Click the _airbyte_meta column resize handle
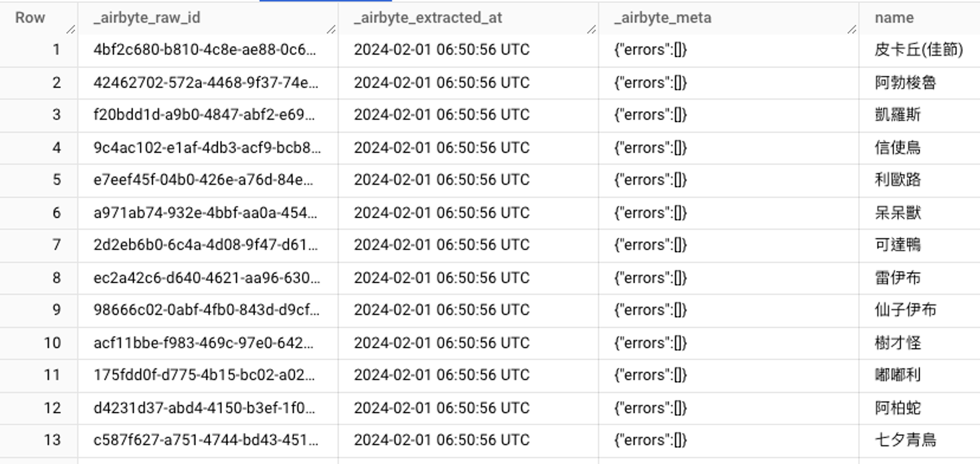The height and width of the screenshot is (464, 980). (x=852, y=29)
